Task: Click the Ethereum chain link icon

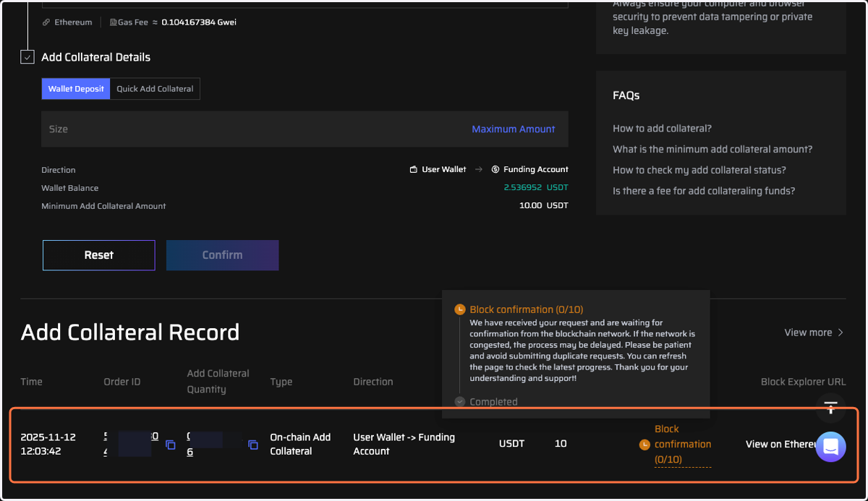Action: (x=46, y=22)
